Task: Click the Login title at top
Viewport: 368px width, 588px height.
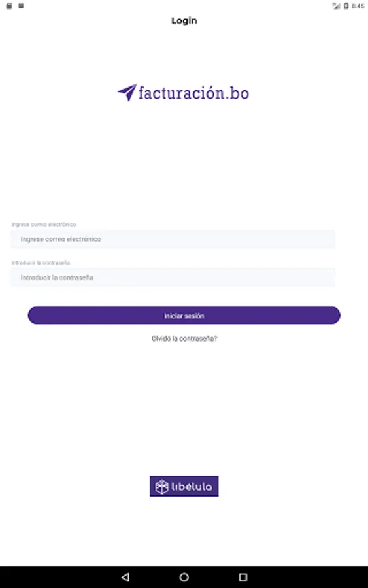Action: (x=184, y=21)
